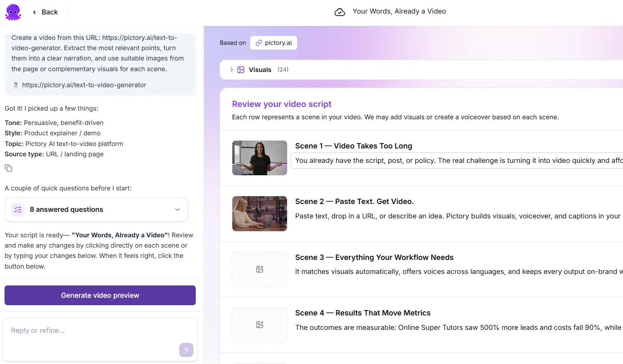Open the video title "Your Words, Already a Video"
The image size is (623, 364).
point(399,12)
